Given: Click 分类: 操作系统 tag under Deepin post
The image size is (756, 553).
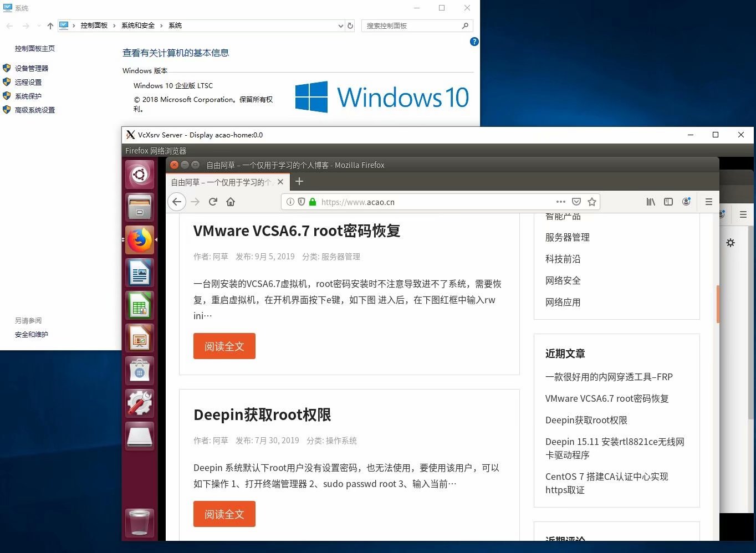Looking at the screenshot, I should point(331,441).
